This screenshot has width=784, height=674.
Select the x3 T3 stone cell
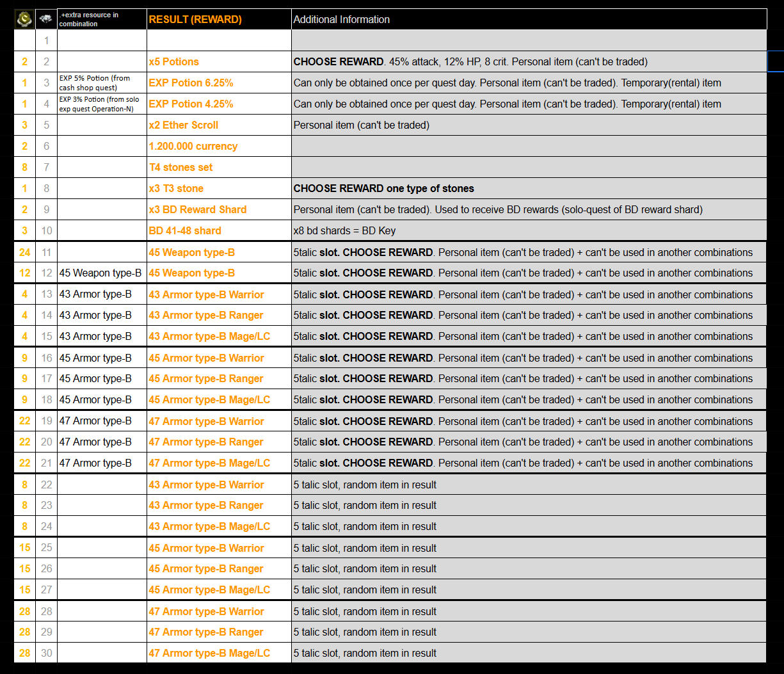(176, 188)
